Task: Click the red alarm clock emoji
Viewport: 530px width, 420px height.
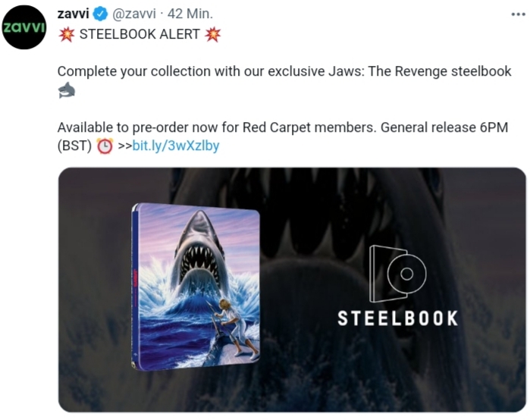Action: [x=105, y=146]
